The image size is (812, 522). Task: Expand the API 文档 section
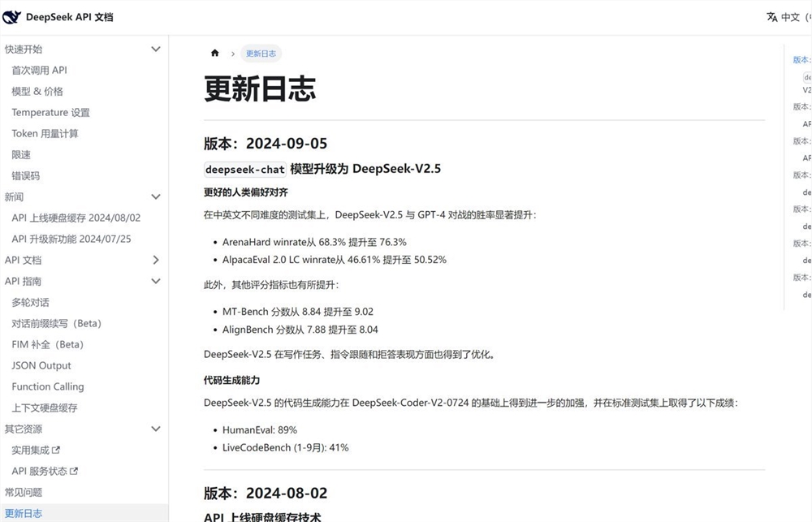coord(155,260)
